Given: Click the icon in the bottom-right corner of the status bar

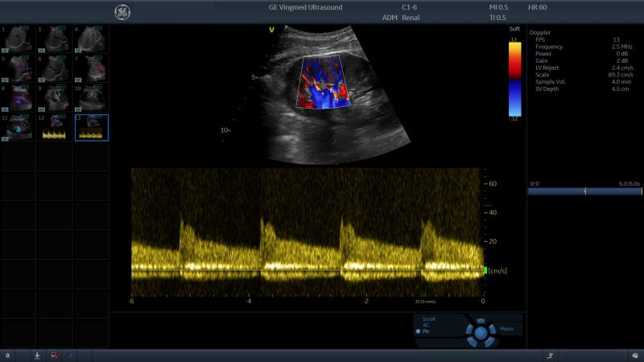Looking at the screenshot, I should coord(635,356).
